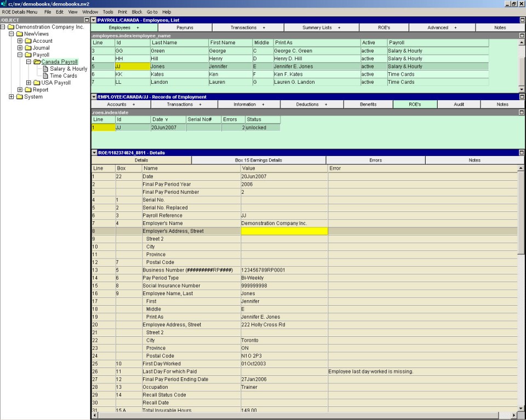The width and height of the screenshot is (526, 420).
Task: Click the Time Cards document icon
Action: [45, 76]
